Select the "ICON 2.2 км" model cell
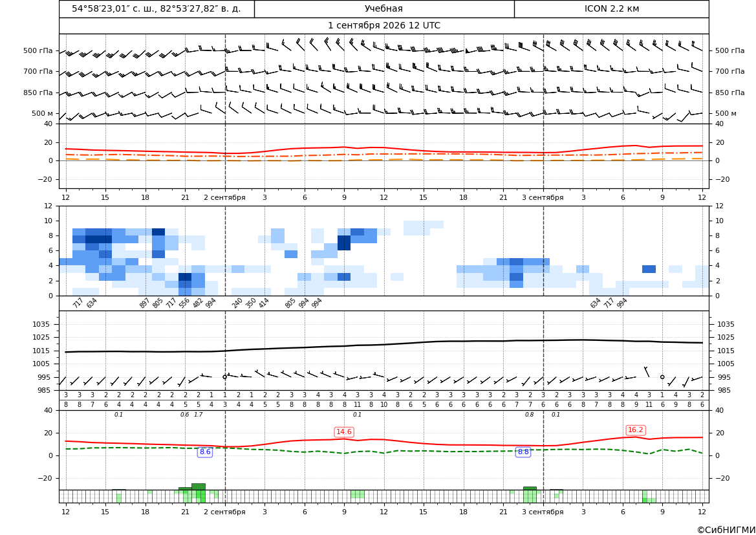The height and width of the screenshot is (535, 756). point(611,8)
